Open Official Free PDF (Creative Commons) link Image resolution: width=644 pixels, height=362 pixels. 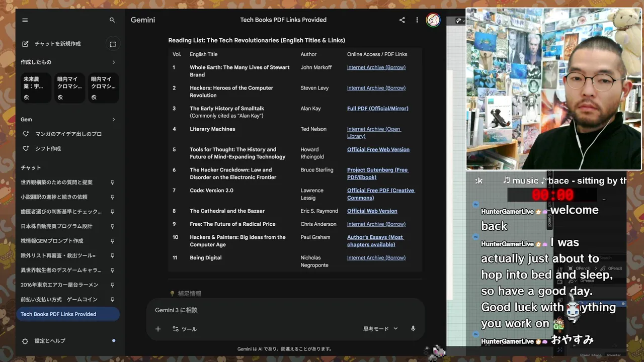click(381, 194)
